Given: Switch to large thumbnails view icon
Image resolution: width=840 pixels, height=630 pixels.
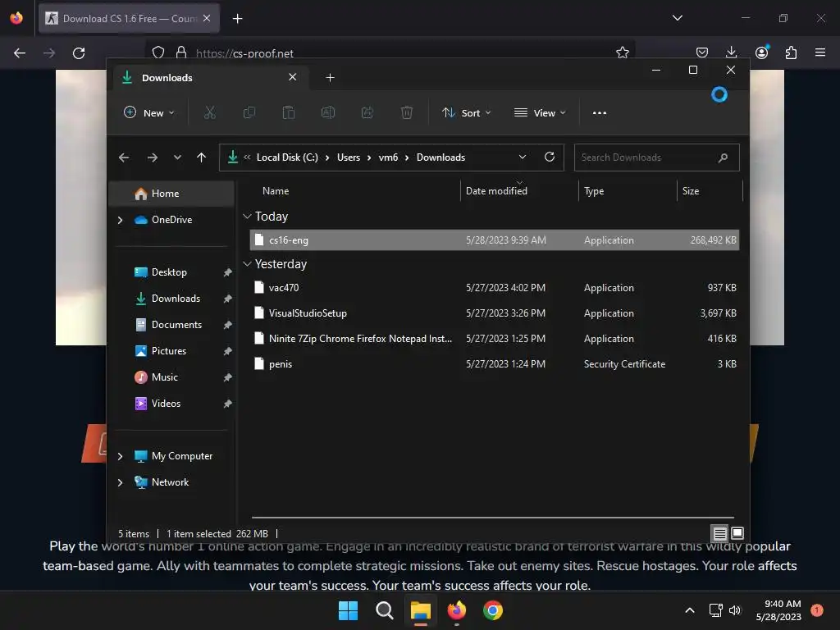Looking at the screenshot, I should (737, 533).
